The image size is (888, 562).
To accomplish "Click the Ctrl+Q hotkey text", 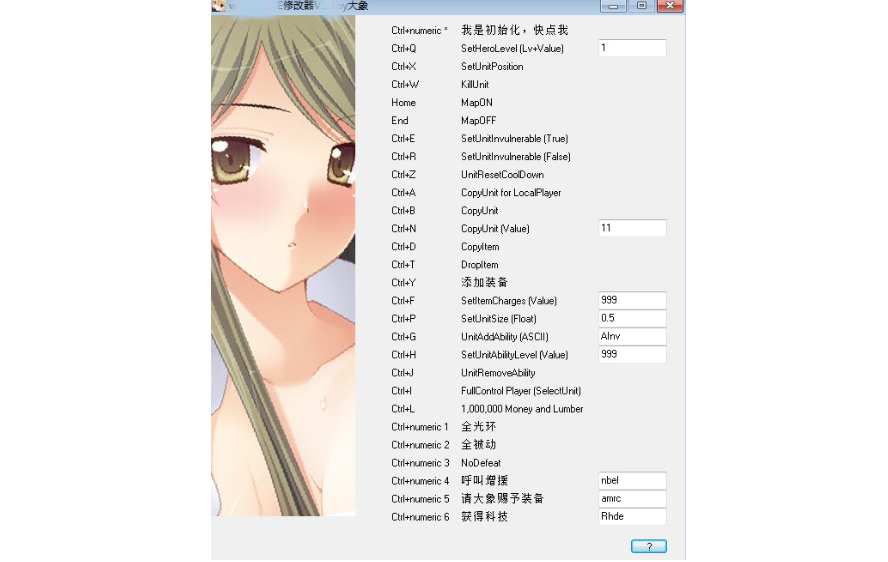I will (403, 49).
